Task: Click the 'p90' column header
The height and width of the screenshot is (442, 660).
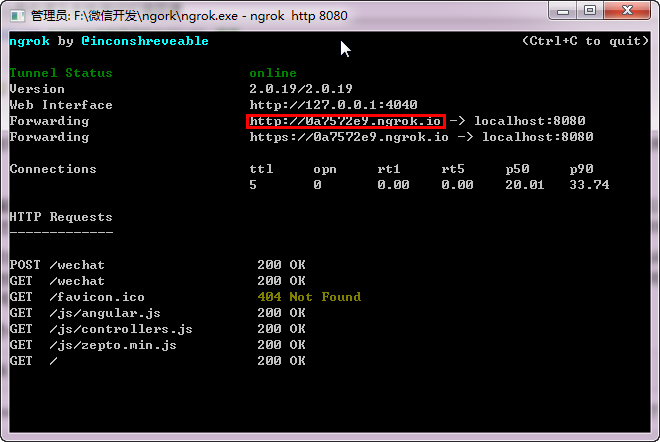Action: [x=581, y=169]
